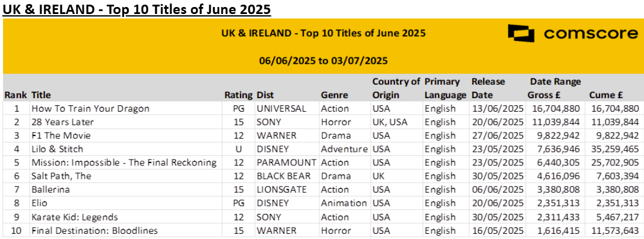
Task: Select the How To Train Your Dragon title
Action: pyautogui.click(x=90, y=108)
